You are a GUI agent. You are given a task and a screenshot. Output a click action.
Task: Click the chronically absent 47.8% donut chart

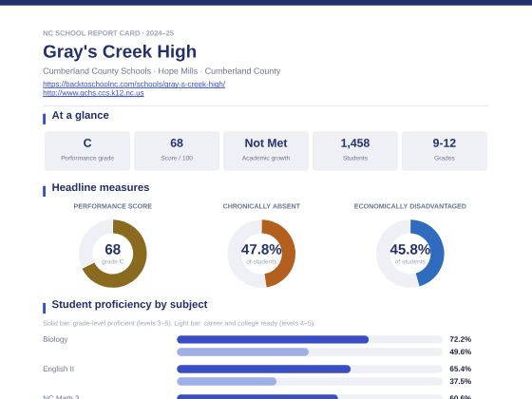pyautogui.click(x=261, y=254)
